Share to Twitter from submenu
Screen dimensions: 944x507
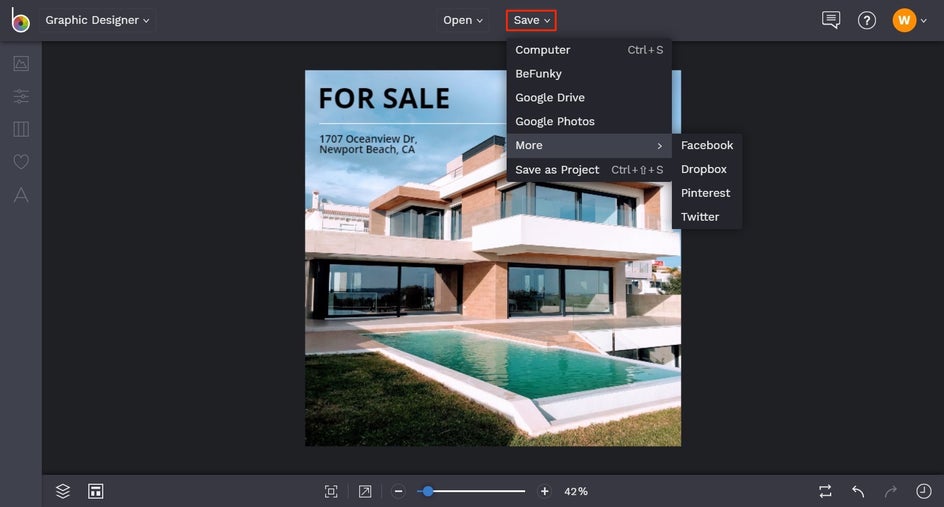click(x=707, y=217)
